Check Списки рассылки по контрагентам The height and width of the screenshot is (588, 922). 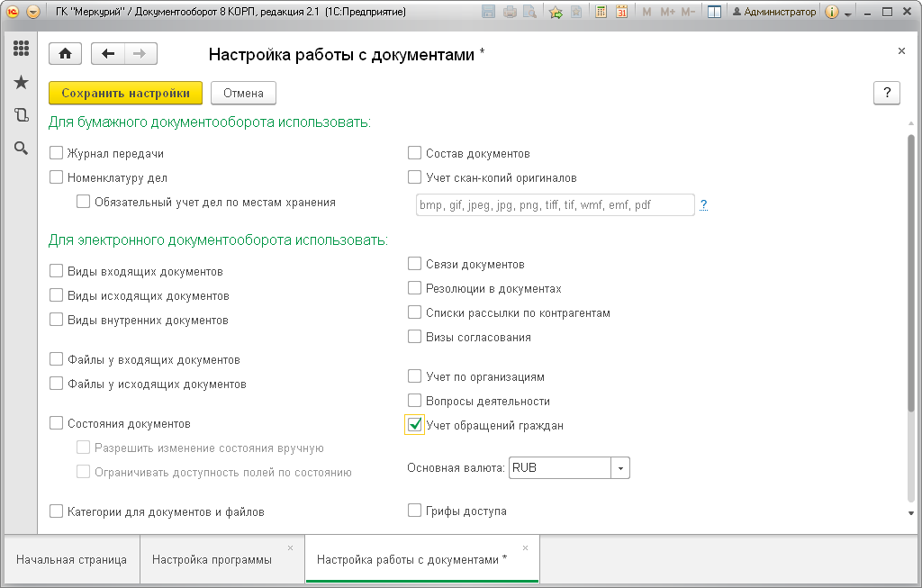pyautogui.click(x=414, y=312)
